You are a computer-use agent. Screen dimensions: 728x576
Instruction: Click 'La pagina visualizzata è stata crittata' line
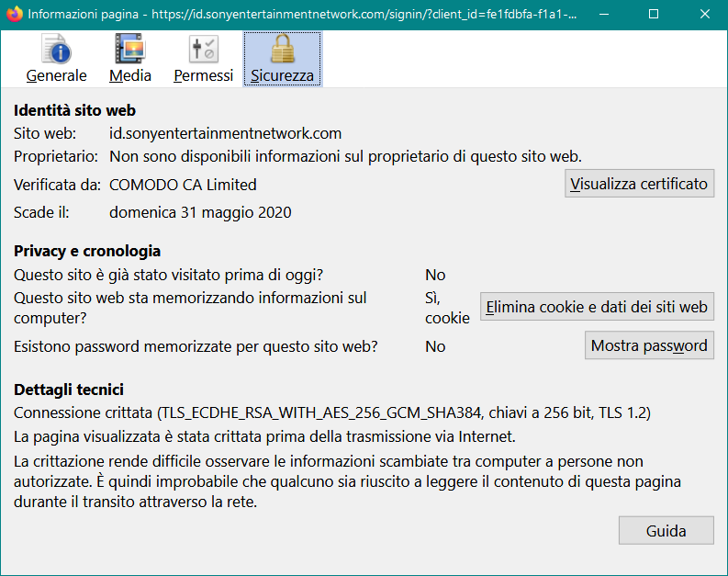tap(264, 436)
